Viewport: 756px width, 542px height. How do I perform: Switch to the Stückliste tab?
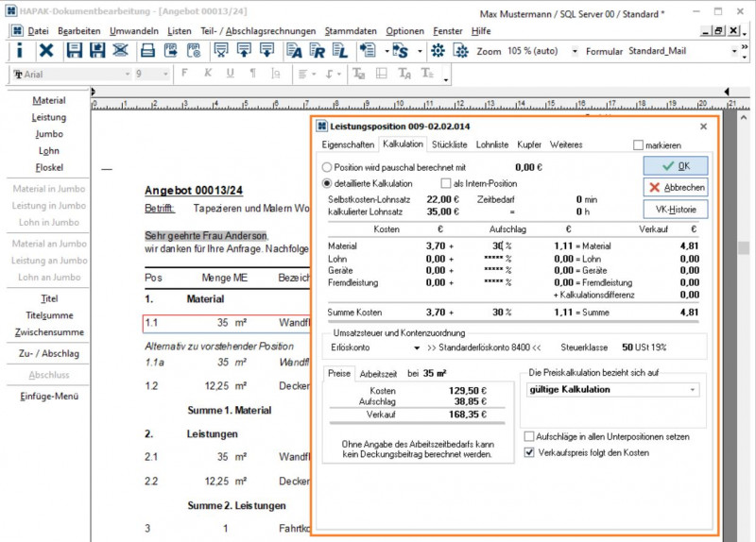449,144
